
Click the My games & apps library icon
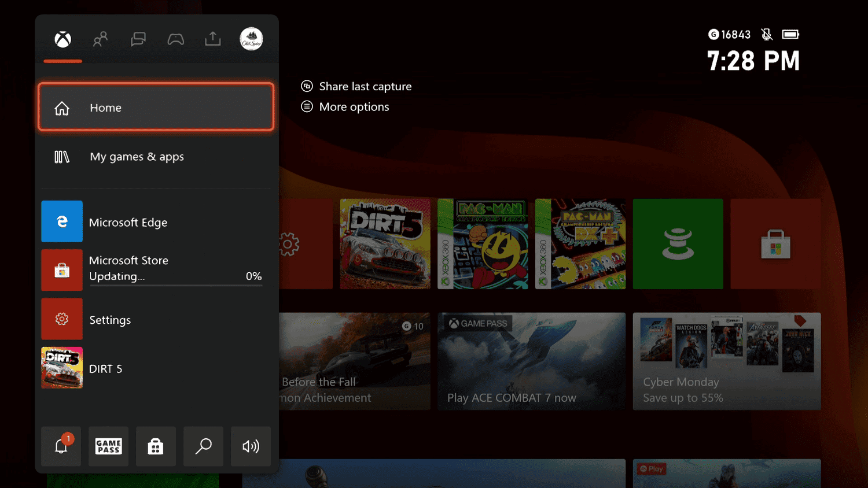62,157
